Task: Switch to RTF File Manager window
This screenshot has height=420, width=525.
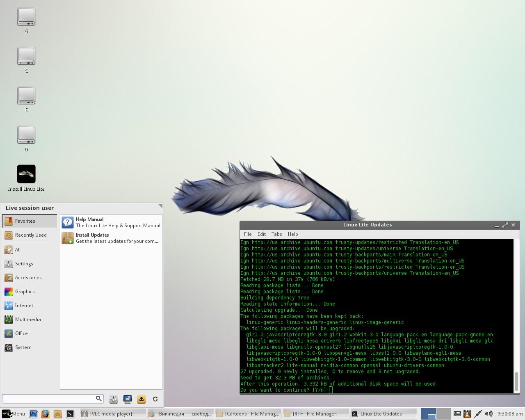Action: 315,414
